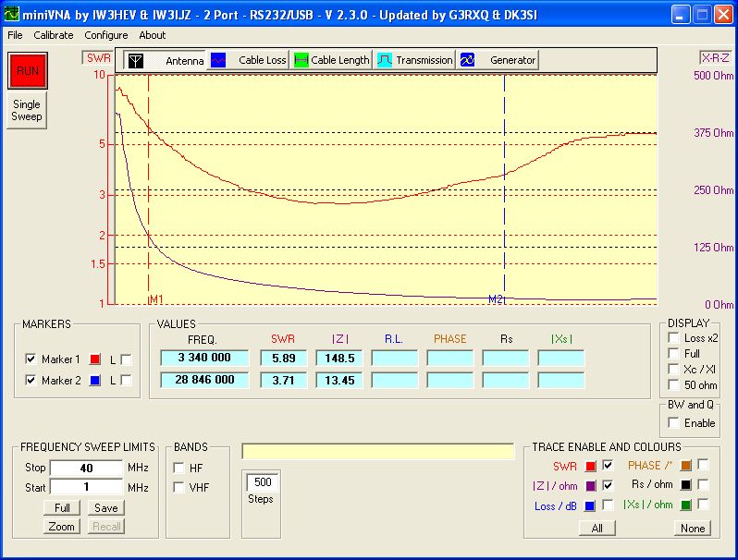This screenshot has height=560, width=738.
Task: Click the All traces button
Action: 597,529
